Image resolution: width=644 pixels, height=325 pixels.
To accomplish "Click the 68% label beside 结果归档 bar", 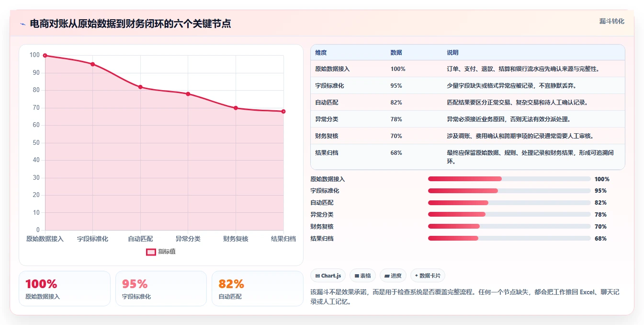I will pyautogui.click(x=600, y=239).
